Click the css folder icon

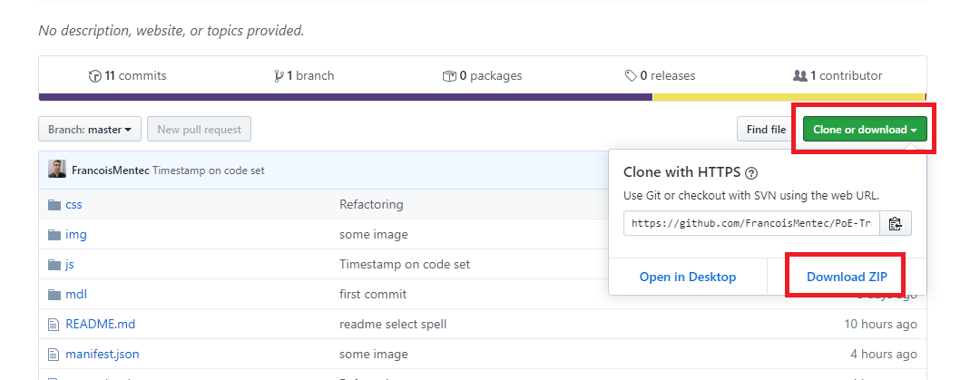pos(54,204)
